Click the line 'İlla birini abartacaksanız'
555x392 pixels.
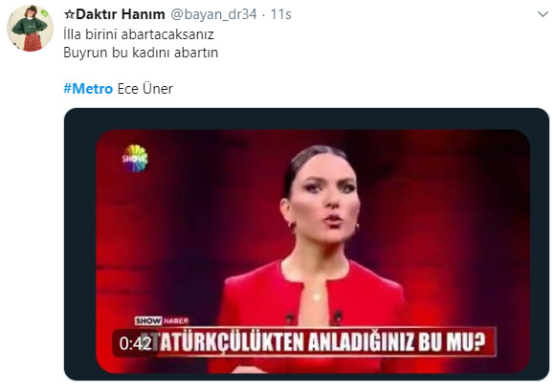tap(139, 34)
